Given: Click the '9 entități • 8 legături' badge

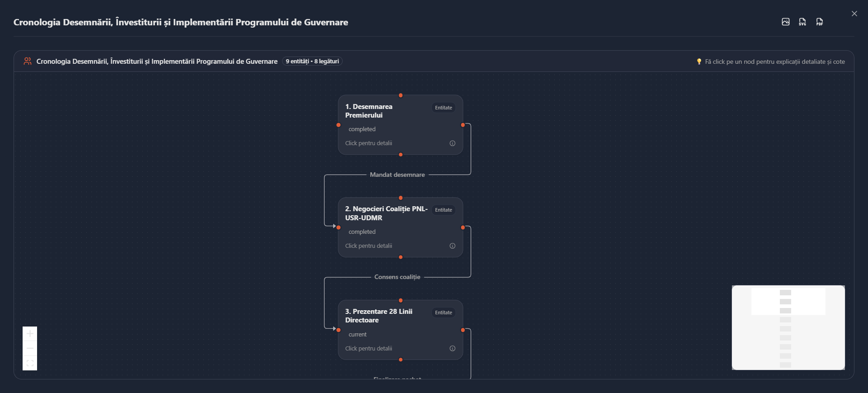Looking at the screenshot, I should (312, 61).
